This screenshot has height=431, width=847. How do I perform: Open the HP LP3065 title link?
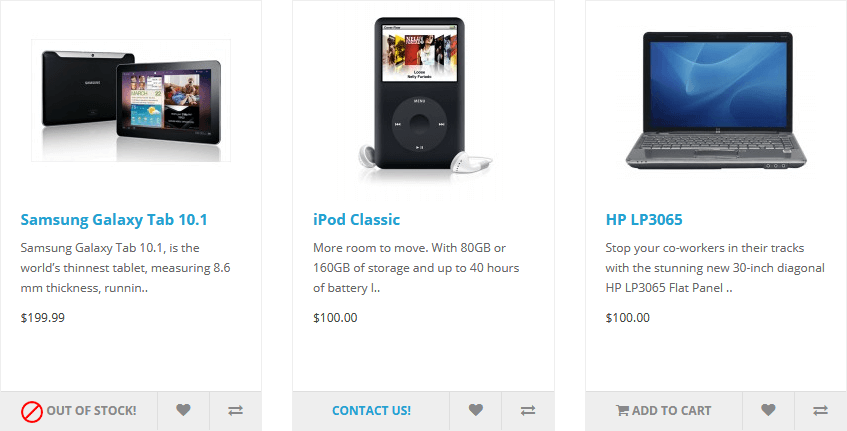pyautogui.click(x=644, y=220)
